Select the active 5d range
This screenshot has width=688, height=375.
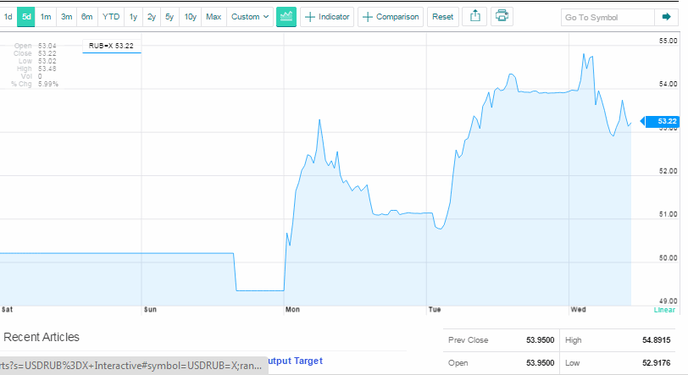(26, 17)
